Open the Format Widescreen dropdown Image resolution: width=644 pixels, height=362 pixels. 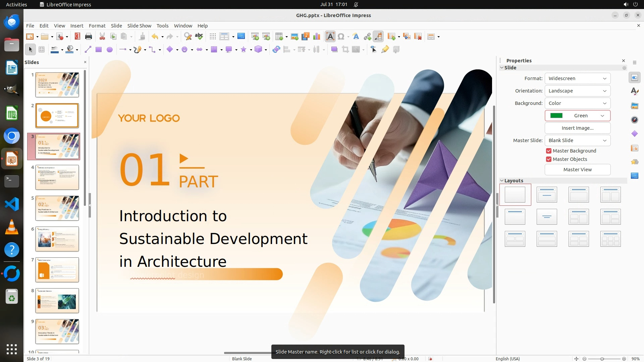point(577,78)
